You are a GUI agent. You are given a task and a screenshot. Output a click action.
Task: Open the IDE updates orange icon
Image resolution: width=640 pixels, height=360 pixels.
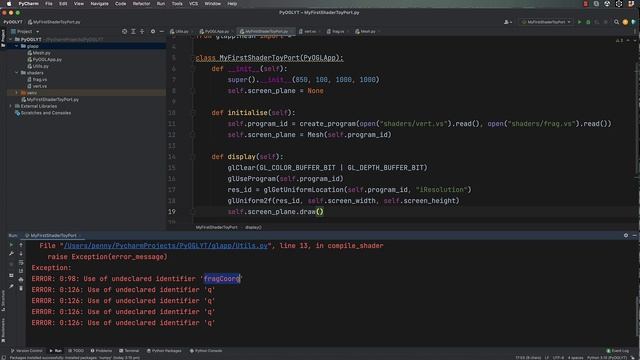625,22
